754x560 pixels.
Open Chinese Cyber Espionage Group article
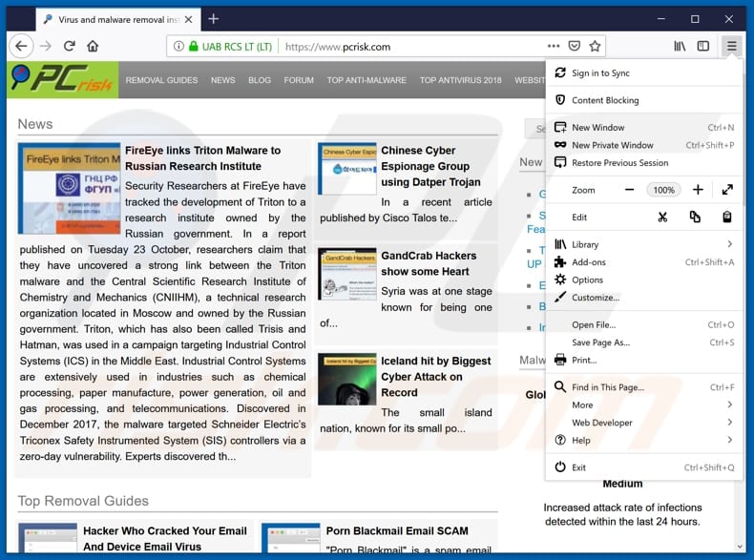coord(430,166)
